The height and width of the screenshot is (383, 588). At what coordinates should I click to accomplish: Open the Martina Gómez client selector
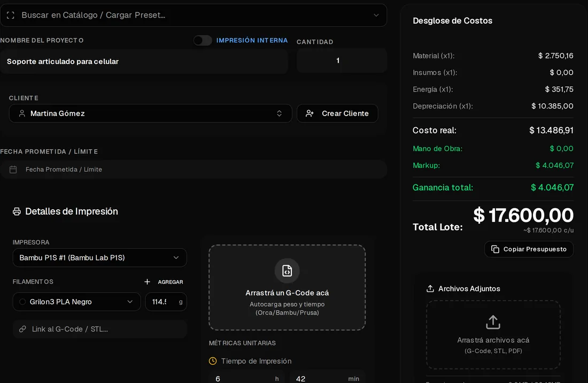[150, 113]
